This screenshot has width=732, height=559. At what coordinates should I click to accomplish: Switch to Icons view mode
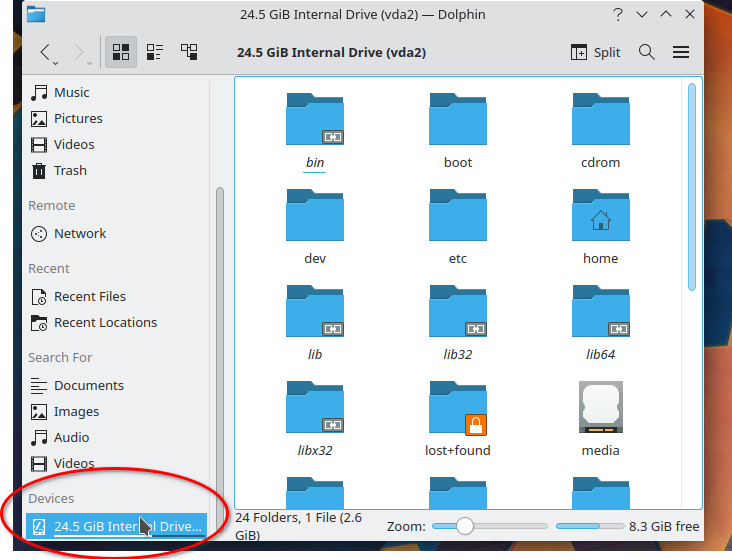point(122,52)
